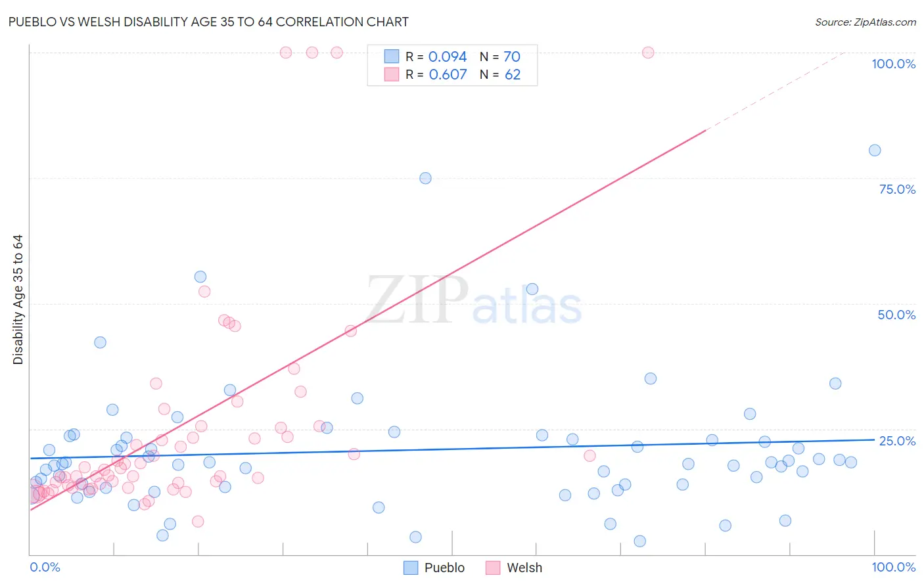Viewport: 924px width, 586px height.
Task: Open the Source: ZipAtlas.com link
Action: 866,22
